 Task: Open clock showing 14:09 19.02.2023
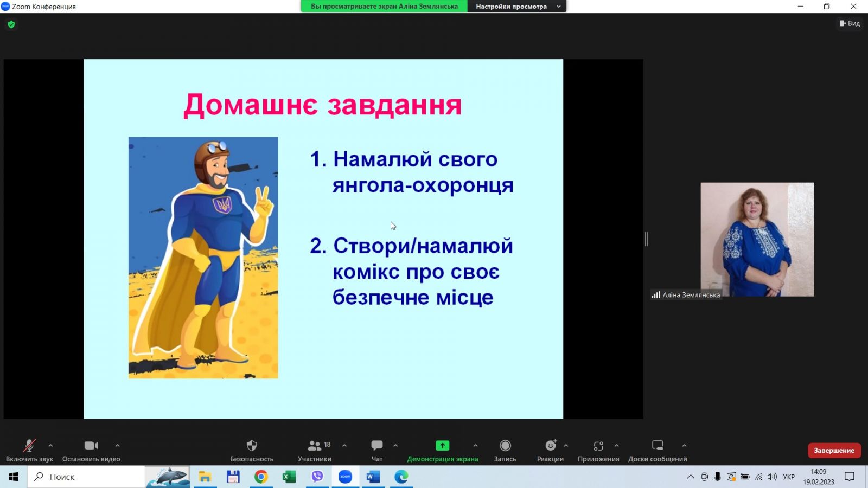pos(819,477)
